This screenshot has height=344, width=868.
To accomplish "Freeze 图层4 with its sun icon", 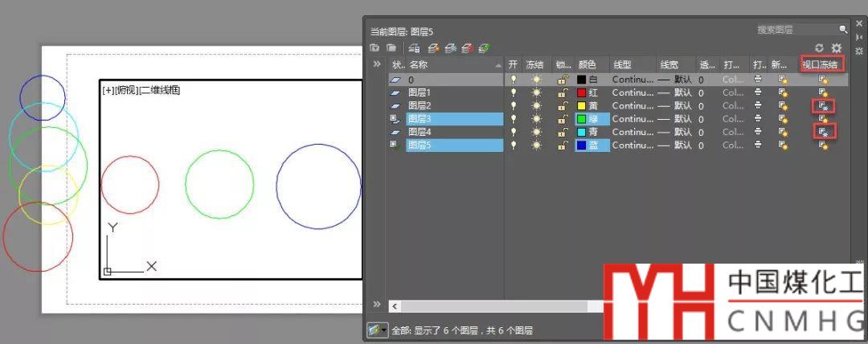I will click(x=536, y=132).
